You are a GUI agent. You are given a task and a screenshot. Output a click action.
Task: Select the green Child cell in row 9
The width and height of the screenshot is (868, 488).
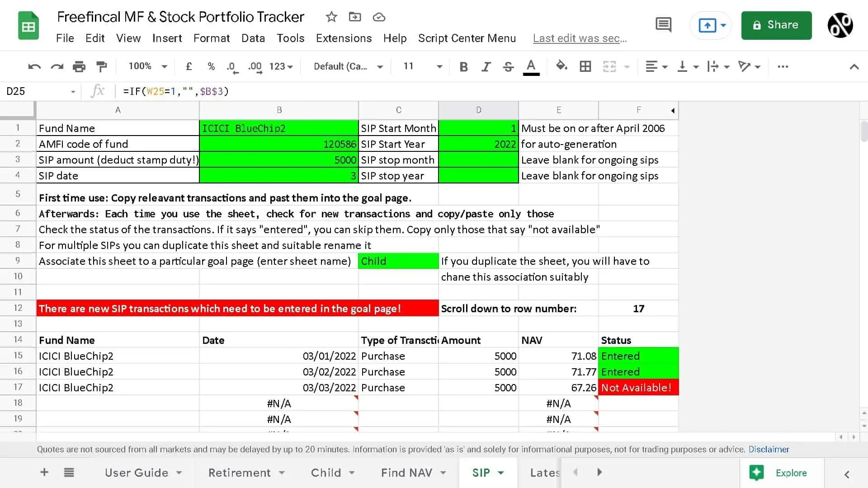point(398,261)
